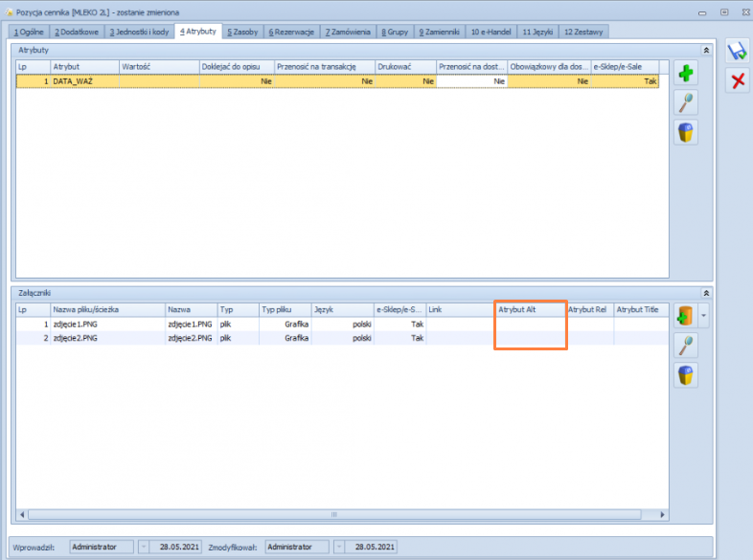
Task: Switch to the 10 e-Handel tab
Action: (491, 33)
